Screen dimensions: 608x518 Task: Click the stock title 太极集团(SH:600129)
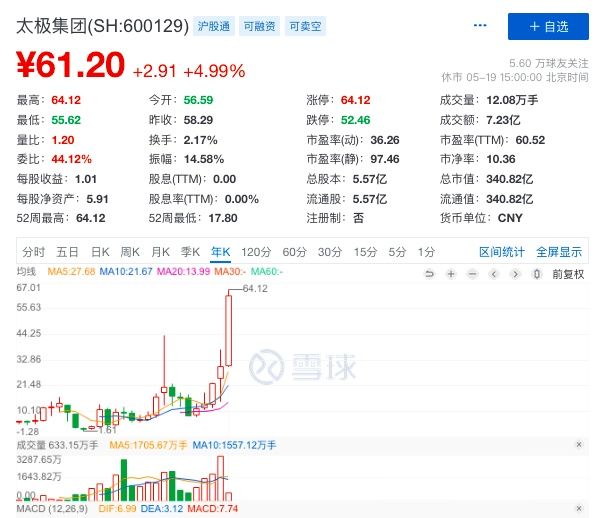coord(102,26)
